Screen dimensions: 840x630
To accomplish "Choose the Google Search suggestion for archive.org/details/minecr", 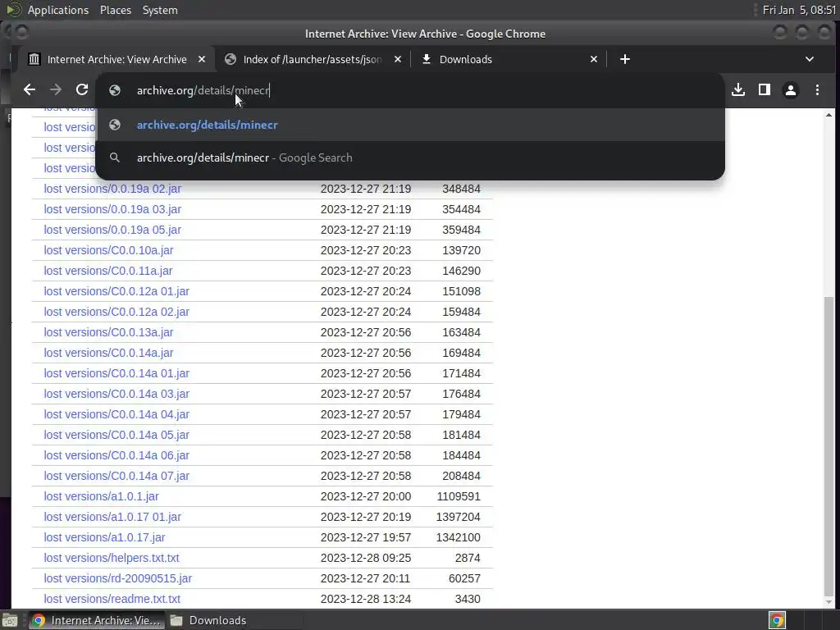I will 410,157.
